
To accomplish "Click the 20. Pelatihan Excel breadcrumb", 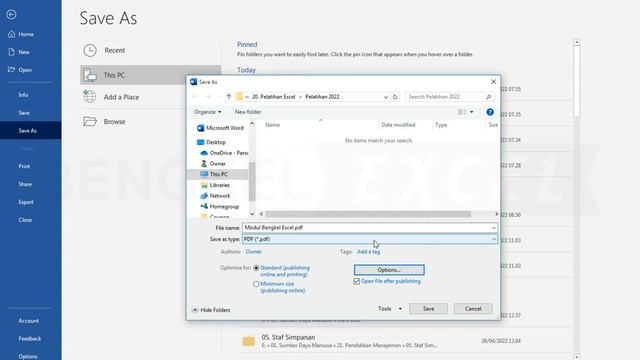I will coord(273,97).
